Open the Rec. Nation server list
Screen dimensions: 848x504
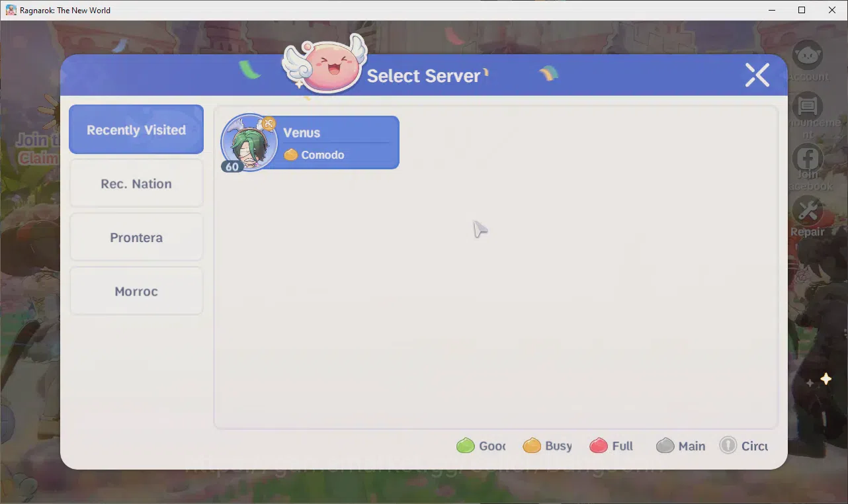tap(136, 184)
